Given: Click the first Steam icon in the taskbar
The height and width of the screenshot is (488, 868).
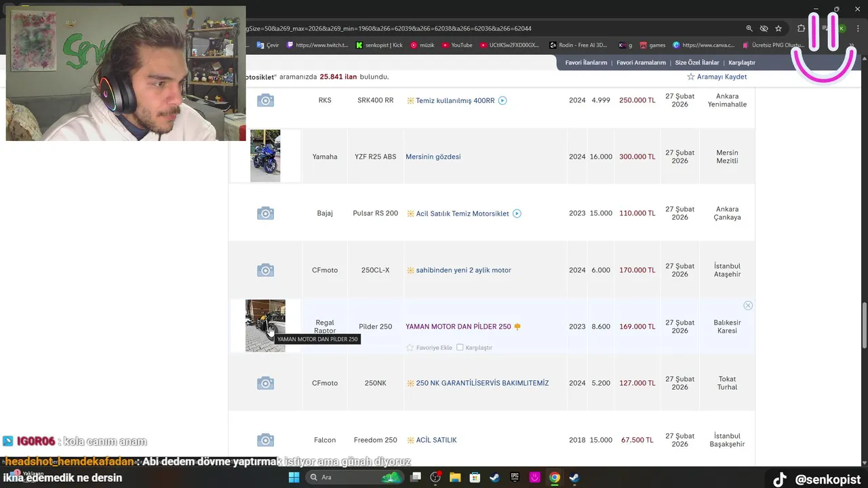Looking at the screenshot, I should (x=495, y=477).
